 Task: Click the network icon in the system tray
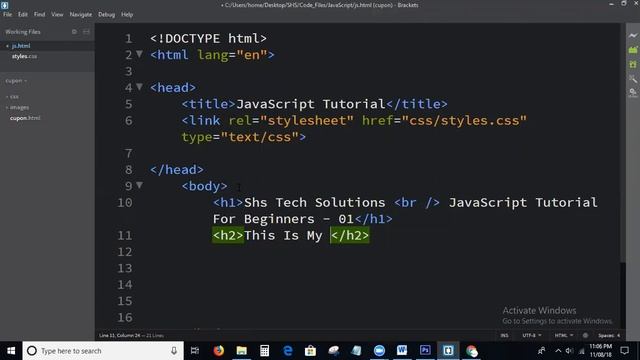pyautogui.click(x=581, y=351)
